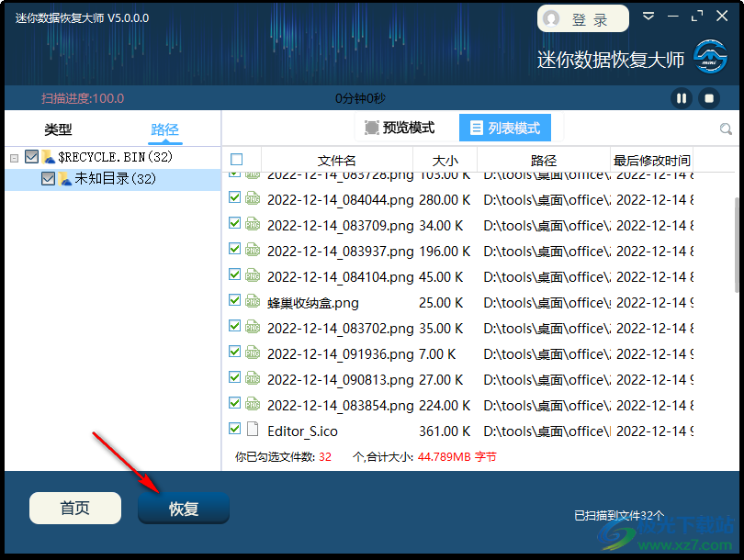Stop the scan with the stop icon
This screenshot has width=744, height=560.
click(x=709, y=98)
